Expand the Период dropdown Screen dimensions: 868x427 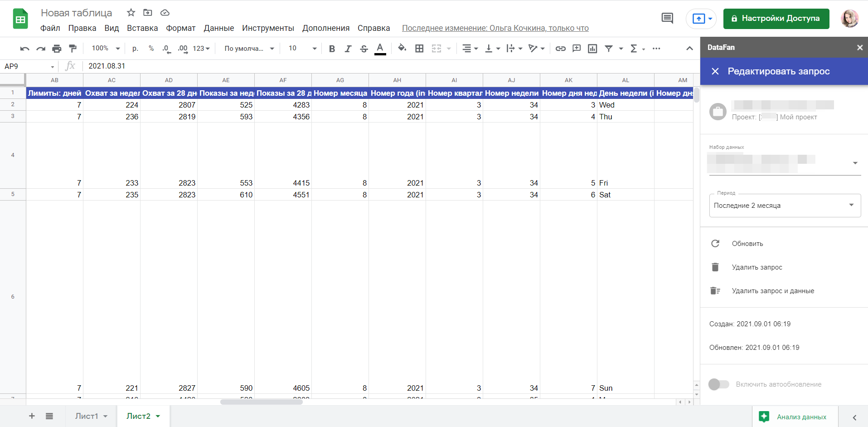pyautogui.click(x=785, y=206)
